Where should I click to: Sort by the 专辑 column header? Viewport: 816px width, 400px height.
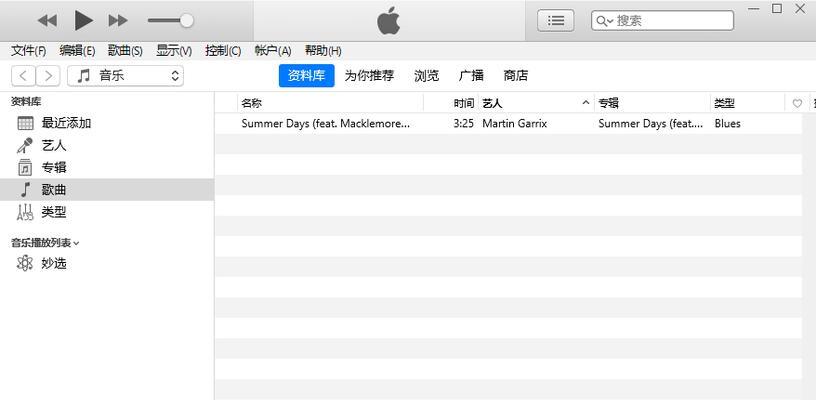tap(653, 103)
